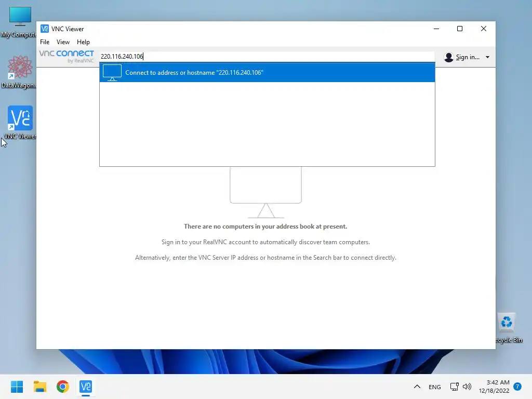532x399 pixels.
Task: Select the My Computer desktop icon
Action: tap(19, 22)
